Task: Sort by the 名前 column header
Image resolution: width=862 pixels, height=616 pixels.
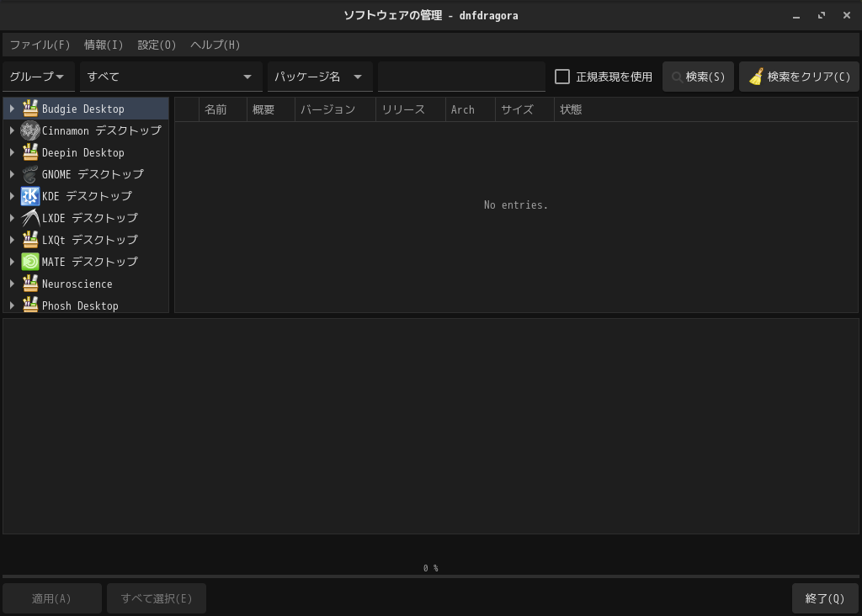Action: point(222,109)
